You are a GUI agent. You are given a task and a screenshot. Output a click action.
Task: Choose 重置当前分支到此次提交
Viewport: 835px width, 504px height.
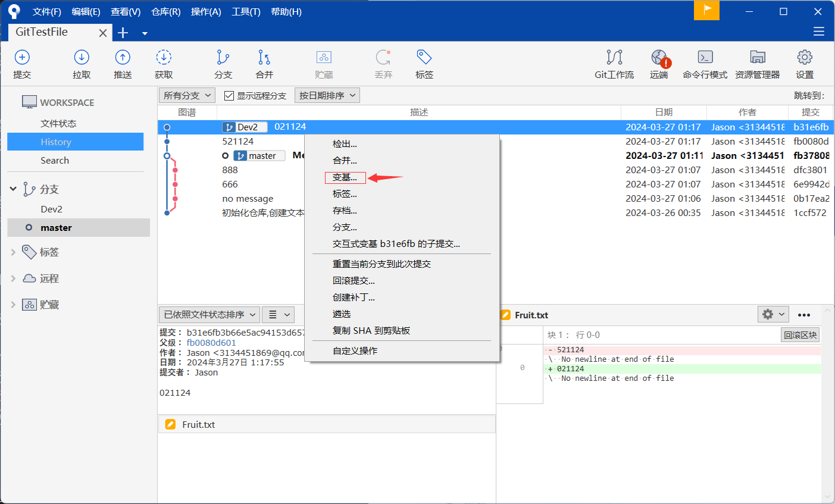pyautogui.click(x=381, y=264)
